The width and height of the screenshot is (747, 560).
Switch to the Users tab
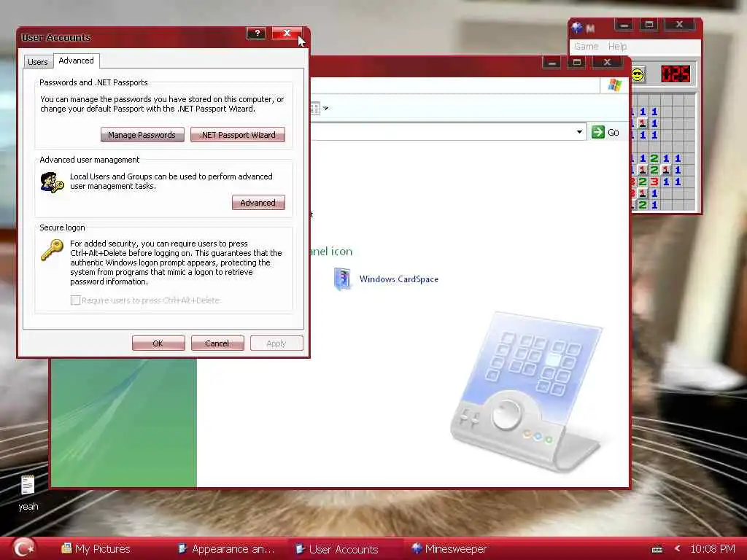pos(38,62)
